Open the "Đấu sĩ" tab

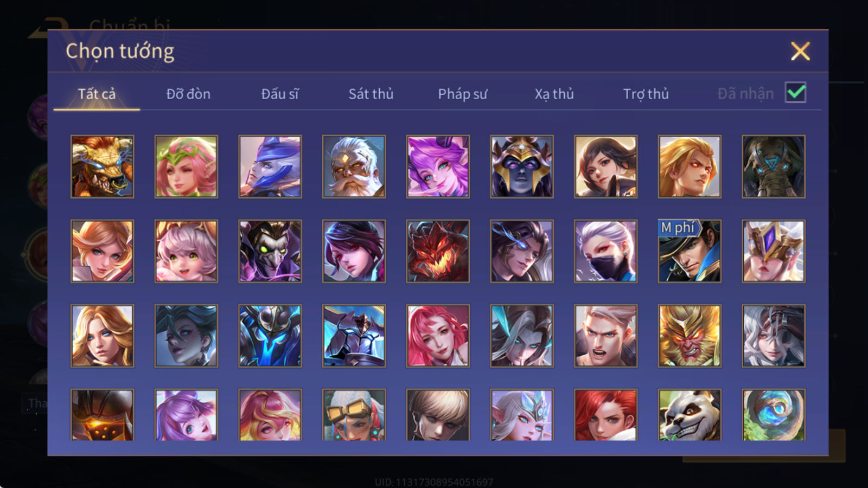(x=280, y=94)
